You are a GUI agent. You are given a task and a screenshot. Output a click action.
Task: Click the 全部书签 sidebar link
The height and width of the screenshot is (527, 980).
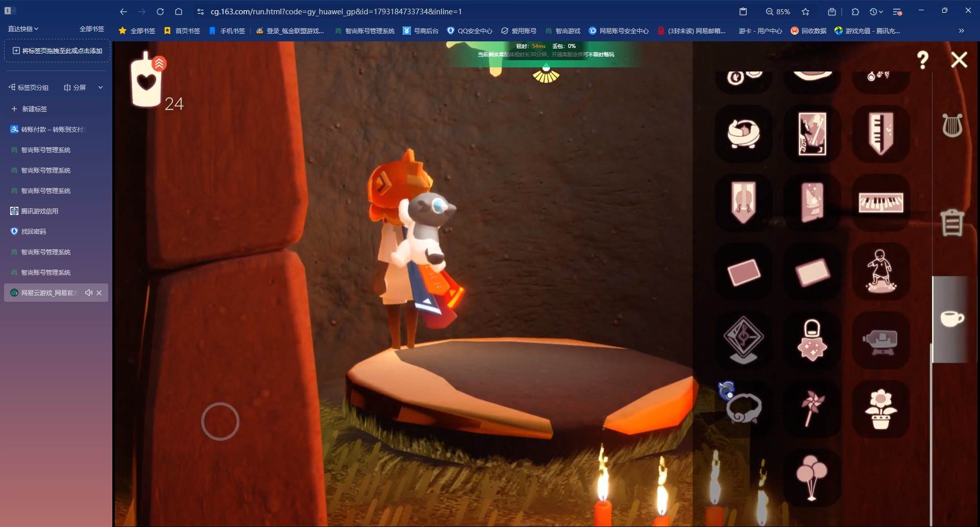(x=92, y=29)
